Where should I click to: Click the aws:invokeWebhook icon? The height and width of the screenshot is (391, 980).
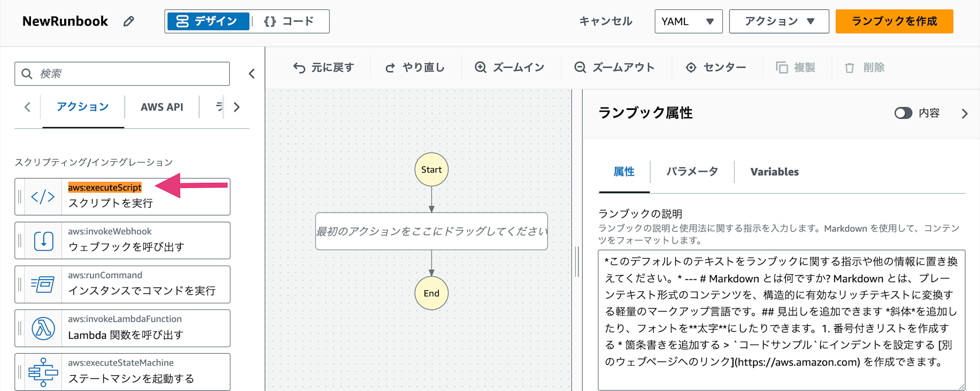[x=43, y=241]
